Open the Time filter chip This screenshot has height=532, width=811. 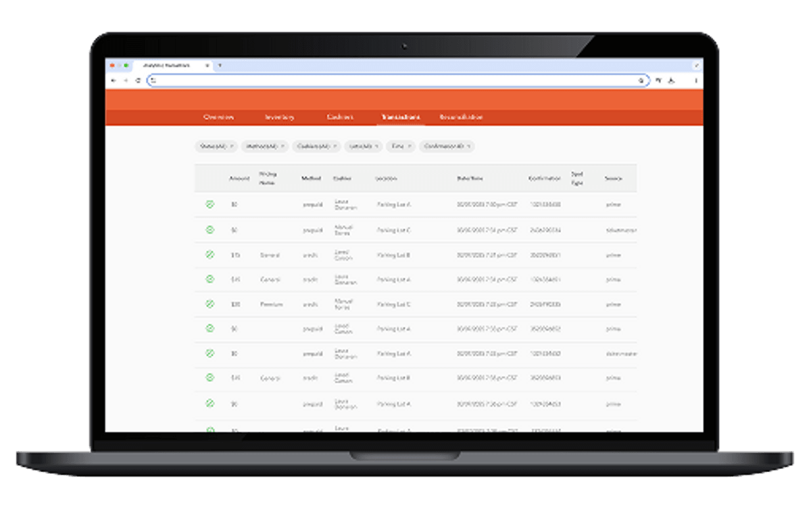400,146
